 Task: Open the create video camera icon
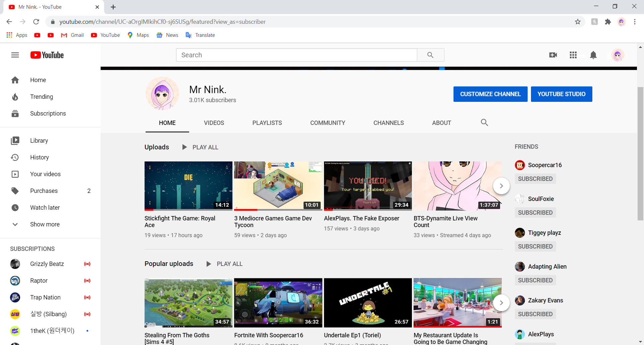pos(553,55)
